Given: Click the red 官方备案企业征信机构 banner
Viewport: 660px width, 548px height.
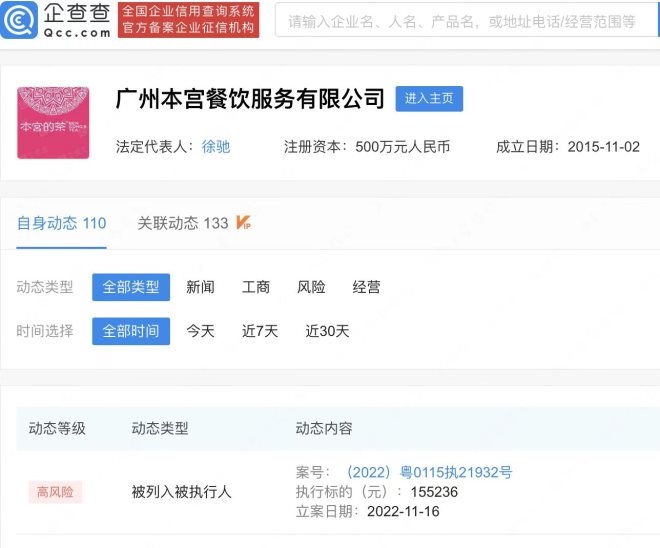Looking at the screenshot, I should (x=188, y=28).
